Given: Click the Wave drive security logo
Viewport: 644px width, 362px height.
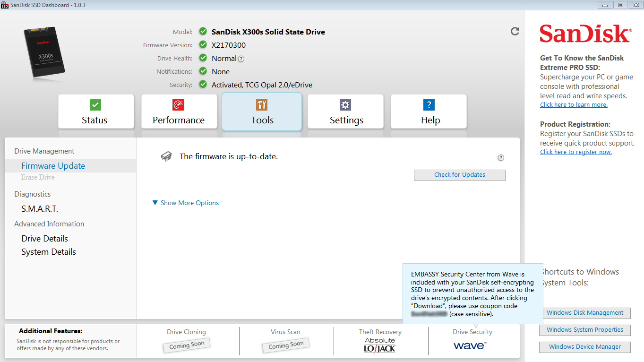Looking at the screenshot, I should click(470, 345).
